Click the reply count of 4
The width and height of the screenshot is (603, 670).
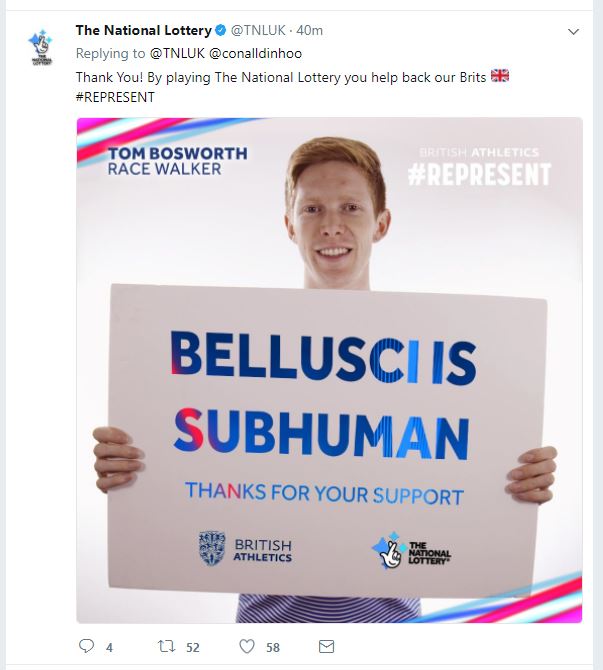pyautogui.click(x=109, y=648)
